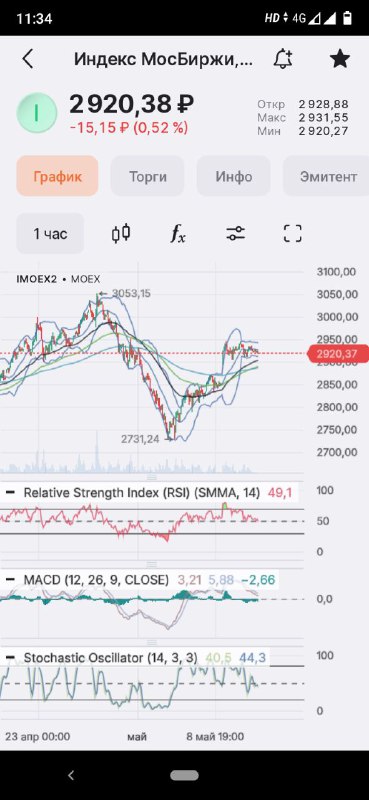The height and width of the screenshot is (800, 369).
Task: Add a price alert with bell icon
Action: tap(283, 59)
